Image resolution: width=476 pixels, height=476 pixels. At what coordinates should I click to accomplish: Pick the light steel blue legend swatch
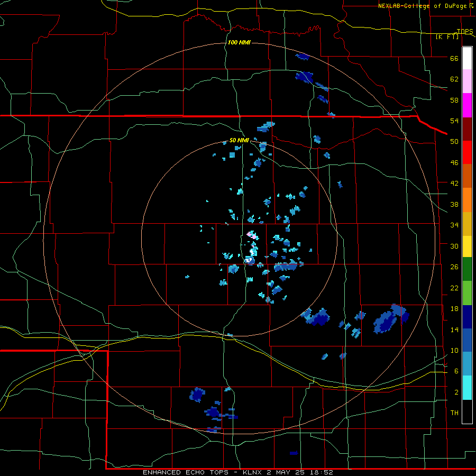pos(467,363)
